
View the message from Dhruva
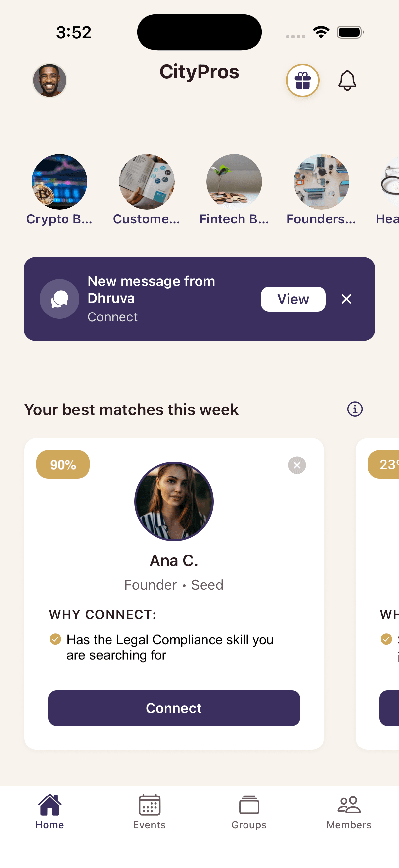tap(292, 299)
